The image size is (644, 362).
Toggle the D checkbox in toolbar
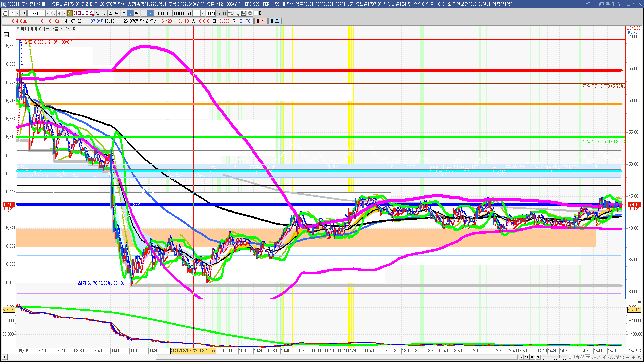tap(256, 13)
